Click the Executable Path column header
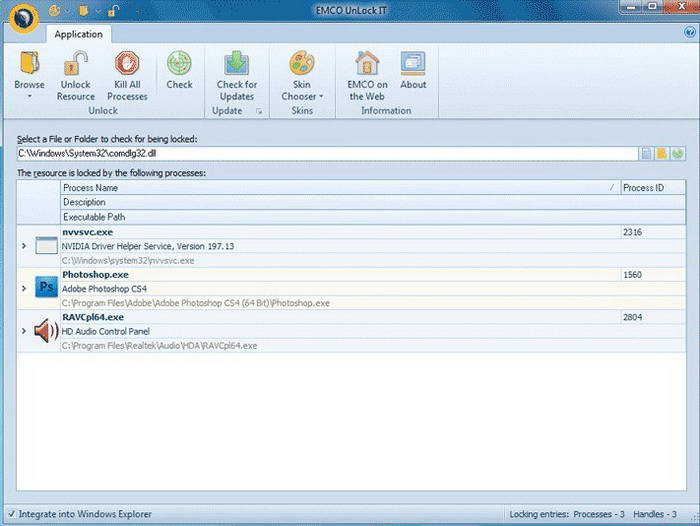Viewport: 700px width, 526px height. 373,217
